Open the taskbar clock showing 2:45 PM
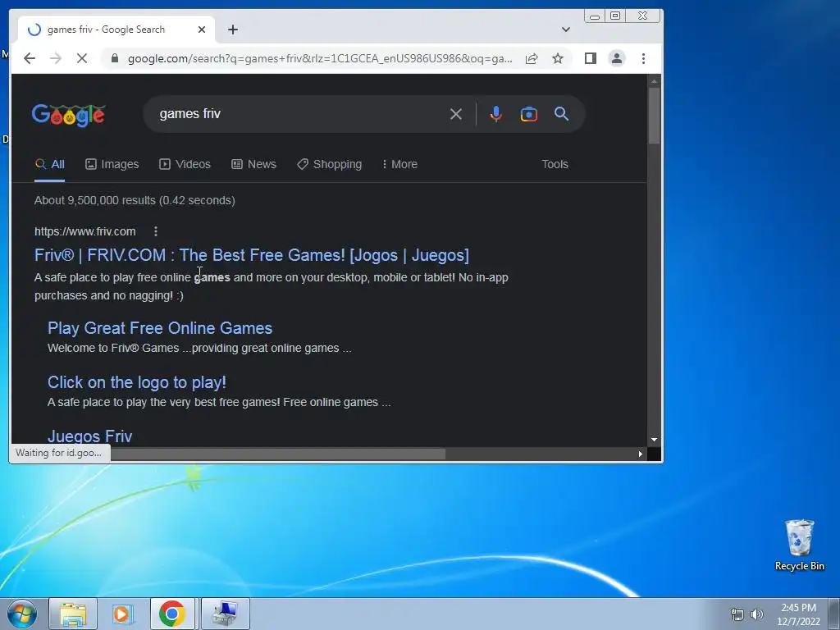The image size is (840, 630). click(798, 614)
